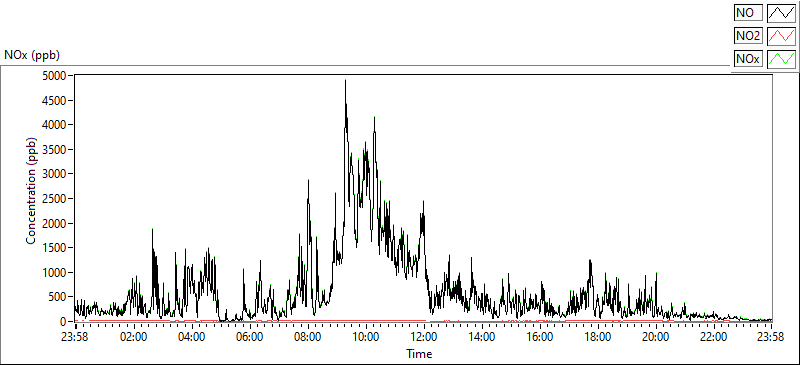Click the 14:00 time tick label
Viewport: 800px width, 365px height.
click(x=482, y=337)
